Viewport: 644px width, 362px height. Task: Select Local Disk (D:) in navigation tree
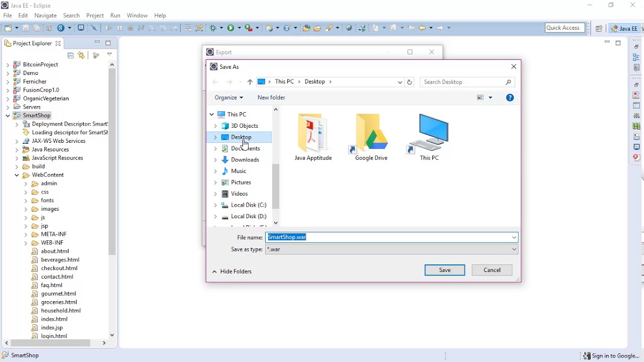click(249, 217)
